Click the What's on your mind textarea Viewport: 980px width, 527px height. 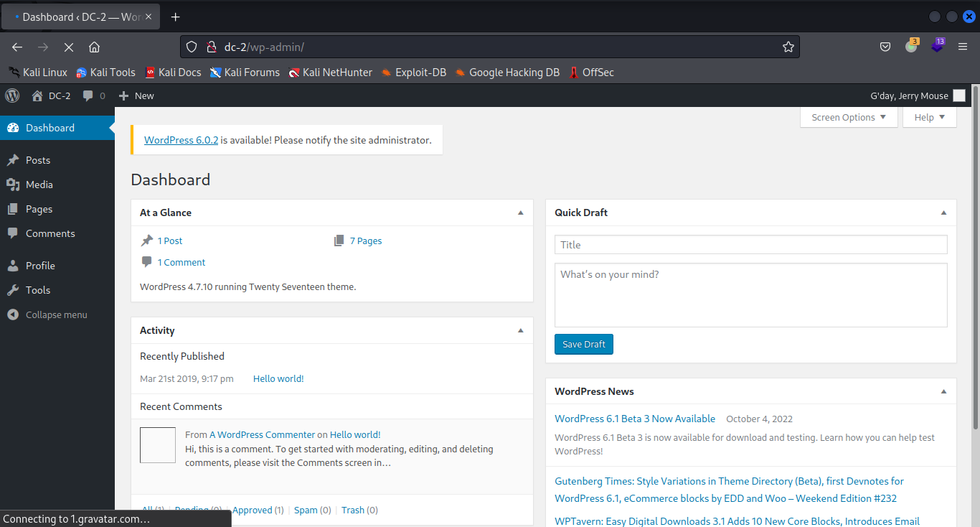pyautogui.click(x=750, y=295)
